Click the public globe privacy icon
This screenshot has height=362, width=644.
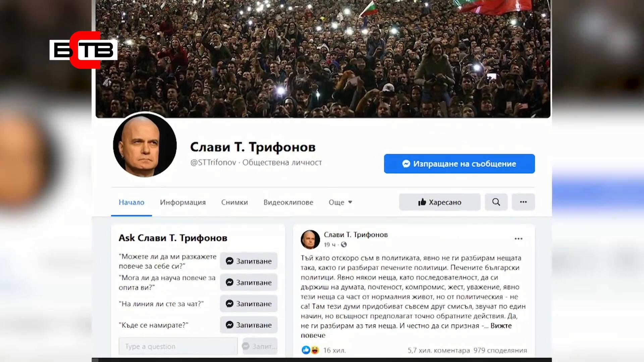pyautogui.click(x=344, y=245)
